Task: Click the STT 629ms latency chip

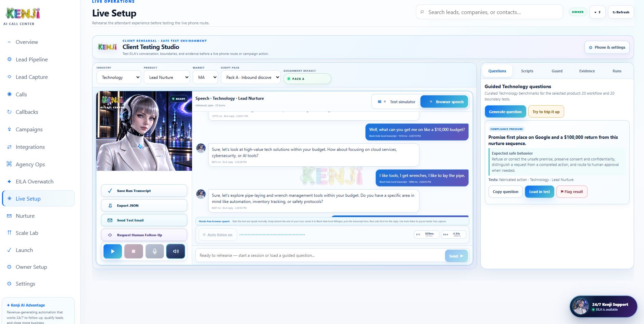Action: (426, 235)
